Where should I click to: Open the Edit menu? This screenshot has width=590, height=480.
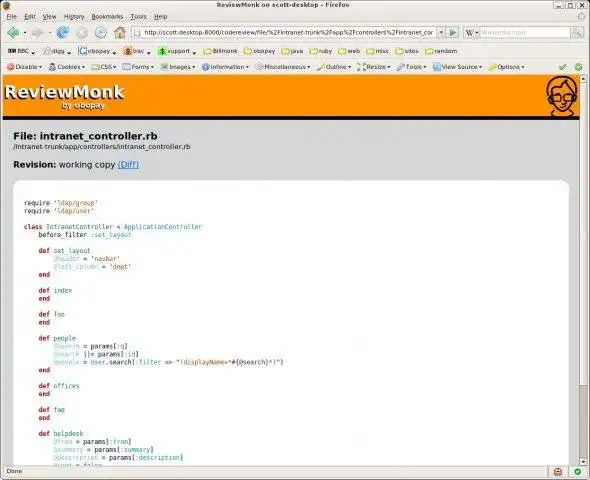tap(30, 17)
